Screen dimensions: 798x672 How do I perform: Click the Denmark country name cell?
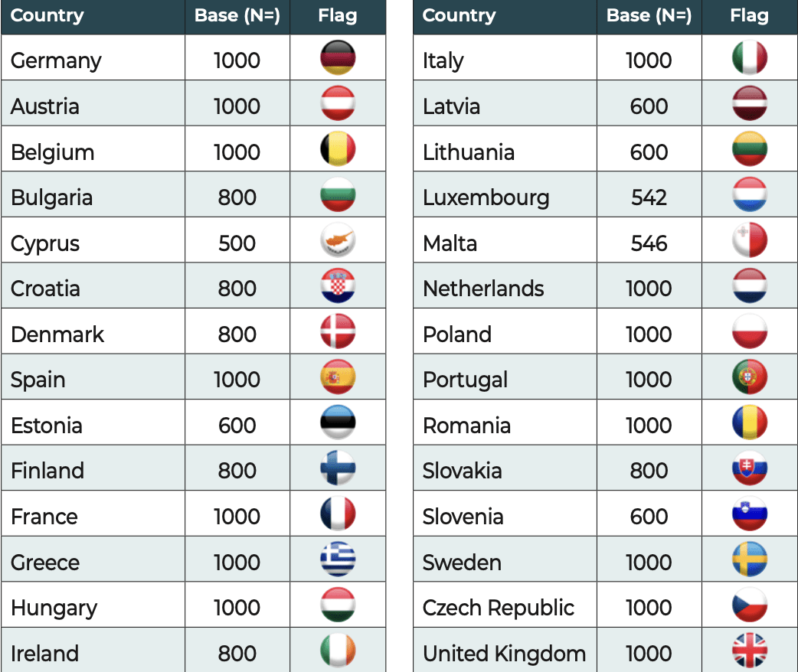(57, 334)
